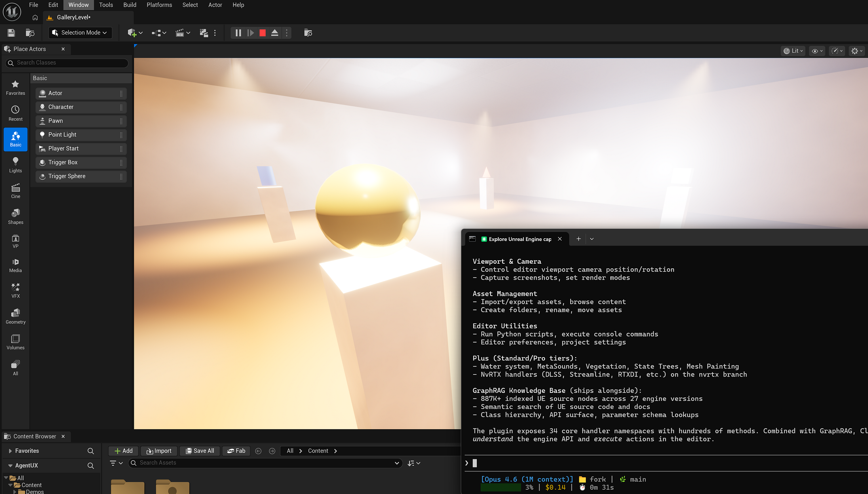Open the Recent category in Place Actors
The image size is (868, 494).
click(x=15, y=113)
